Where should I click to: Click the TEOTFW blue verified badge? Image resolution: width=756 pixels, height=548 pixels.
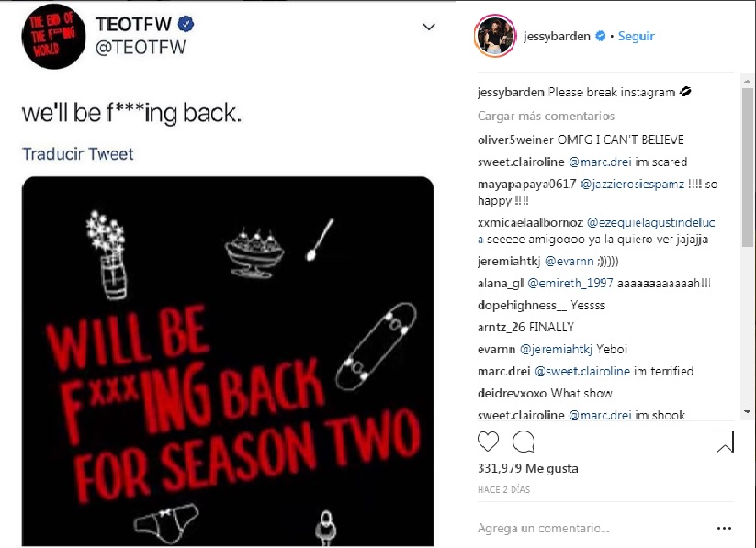point(186,24)
